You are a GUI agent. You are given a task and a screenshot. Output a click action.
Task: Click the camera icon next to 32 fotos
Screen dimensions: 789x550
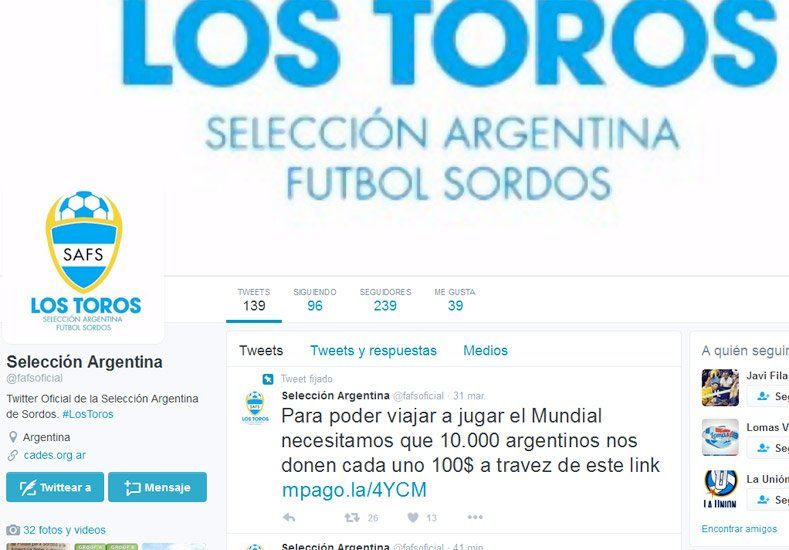click(13, 530)
